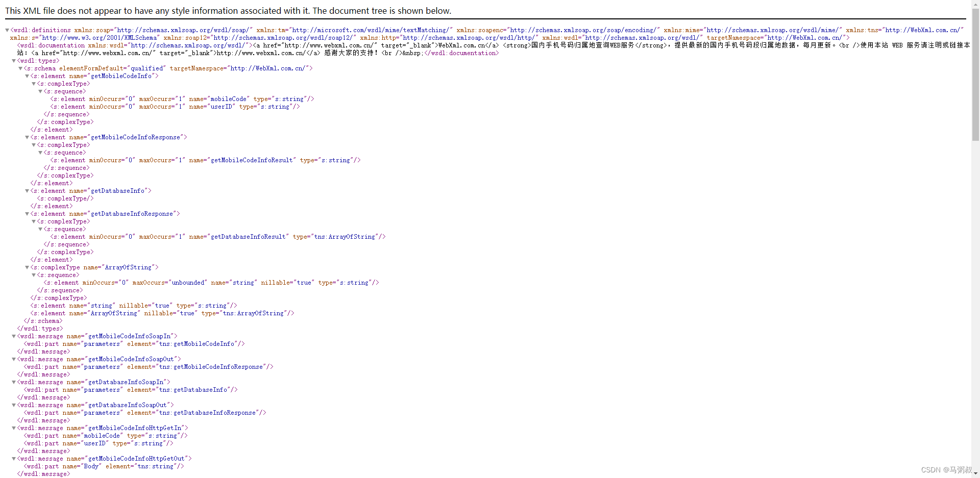
Task: Click the closing /s:schema tag
Action: [x=43, y=321]
